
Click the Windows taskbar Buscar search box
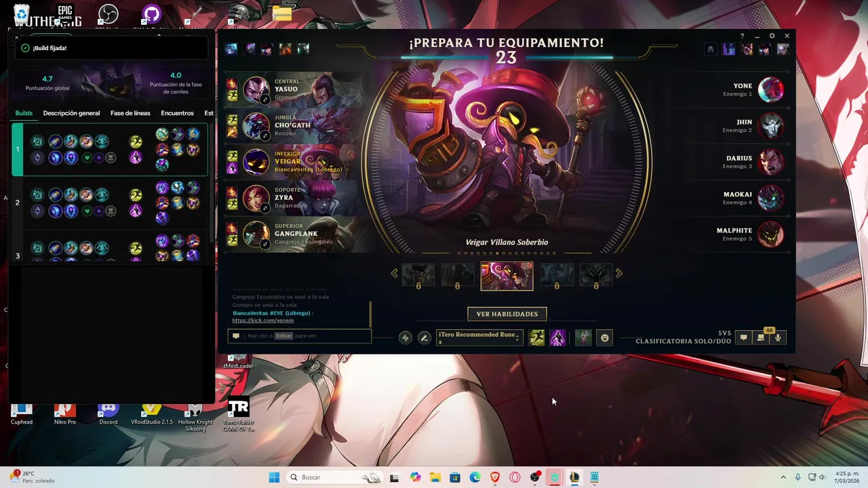[334, 477]
